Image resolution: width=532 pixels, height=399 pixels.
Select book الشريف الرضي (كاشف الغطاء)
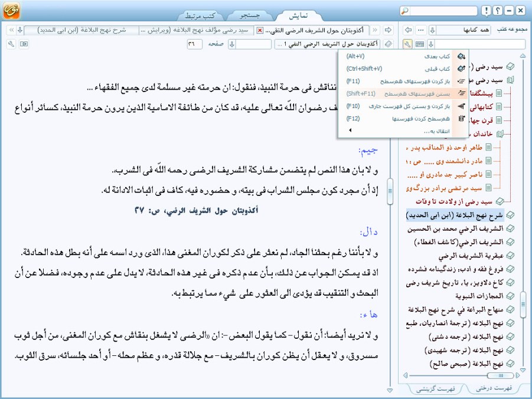click(x=459, y=242)
